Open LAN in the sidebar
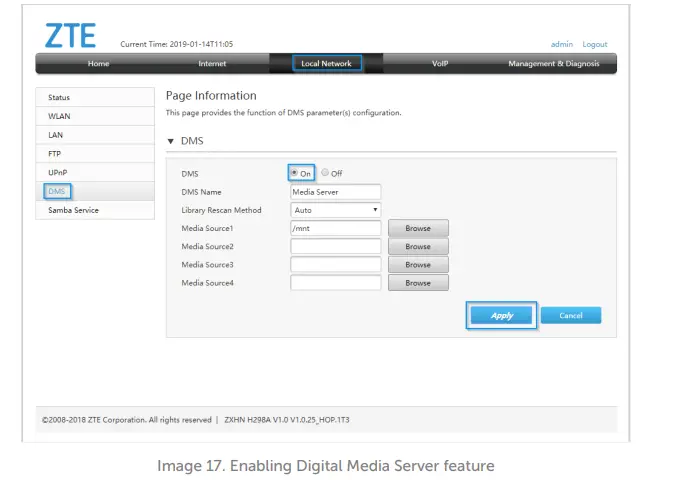687x480 pixels. click(x=95, y=135)
